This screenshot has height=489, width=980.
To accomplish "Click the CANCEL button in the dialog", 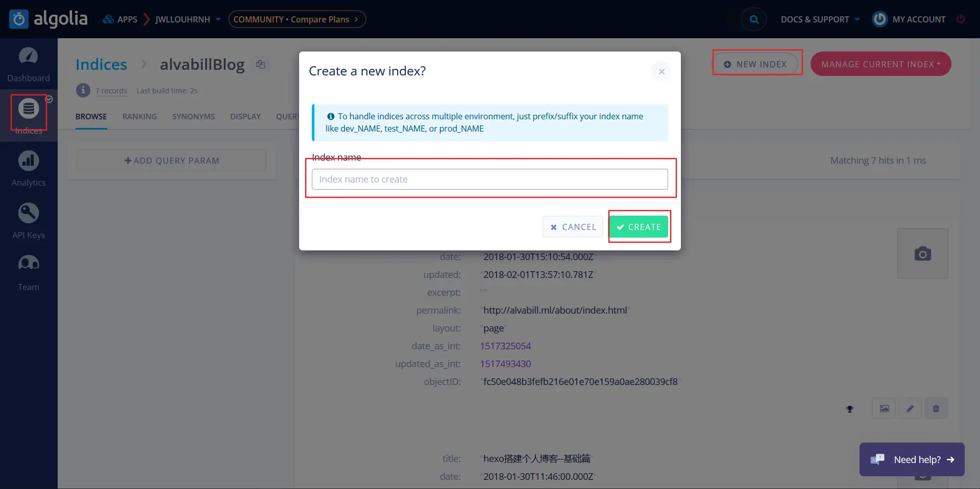I will pos(573,227).
